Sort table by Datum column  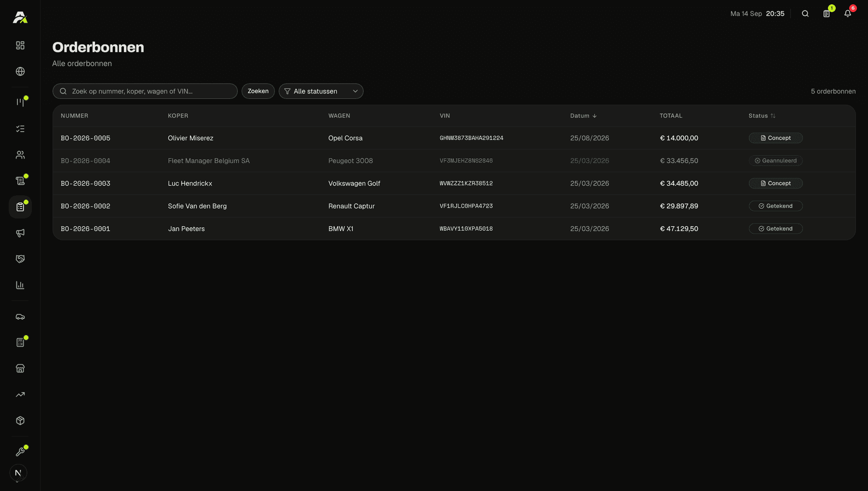pos(583,116)
